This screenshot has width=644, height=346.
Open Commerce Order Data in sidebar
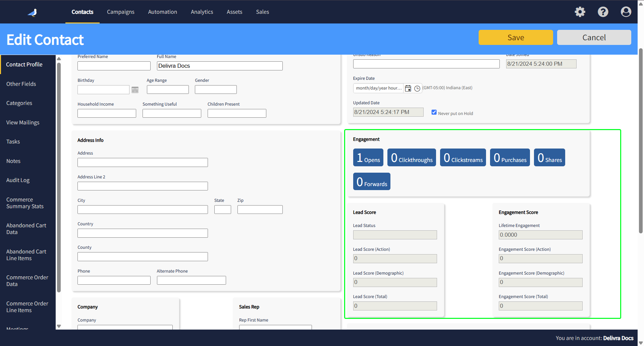click(28, 281)
